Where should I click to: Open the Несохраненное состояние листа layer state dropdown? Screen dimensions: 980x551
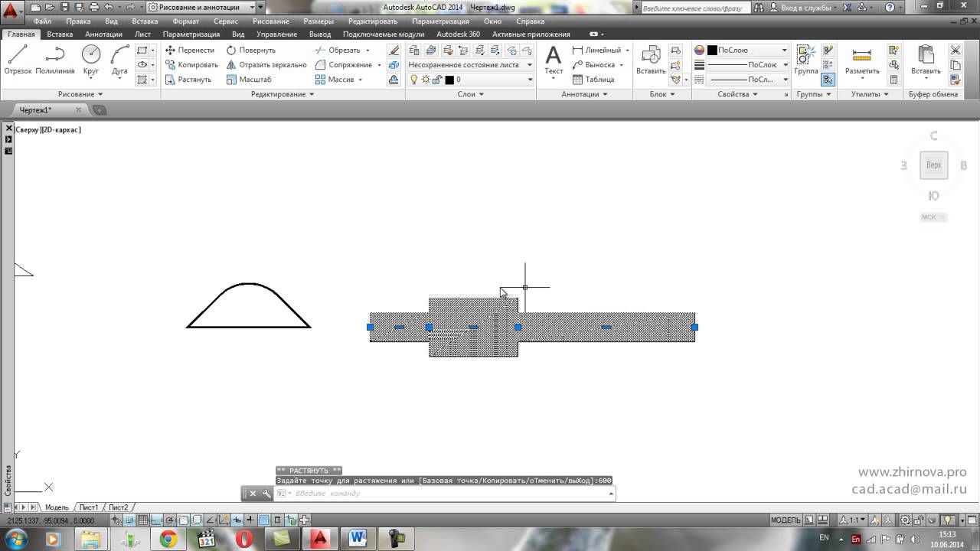(x=470, y=65)
